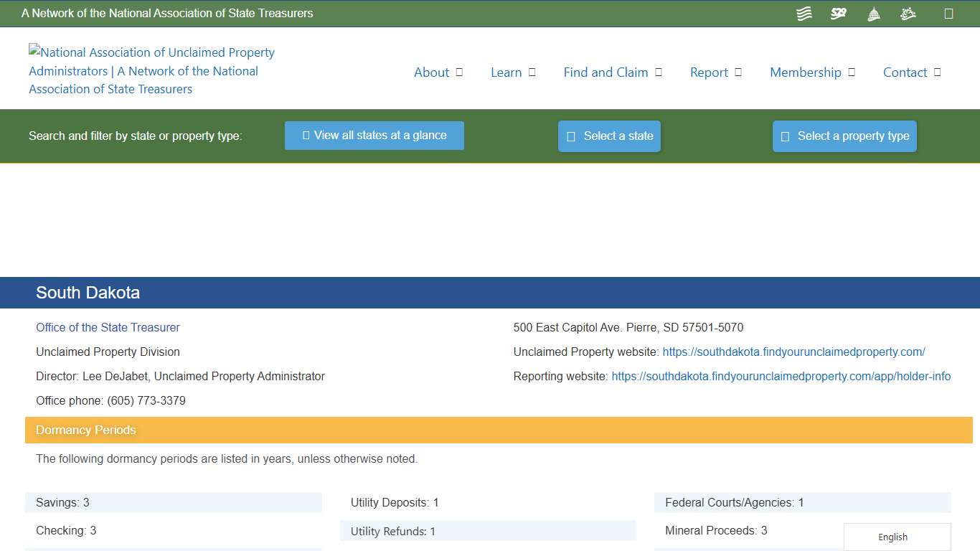Click the NAUPA logo
The height and width of the screenshot is (551, 980).
(x=151, y=70)
